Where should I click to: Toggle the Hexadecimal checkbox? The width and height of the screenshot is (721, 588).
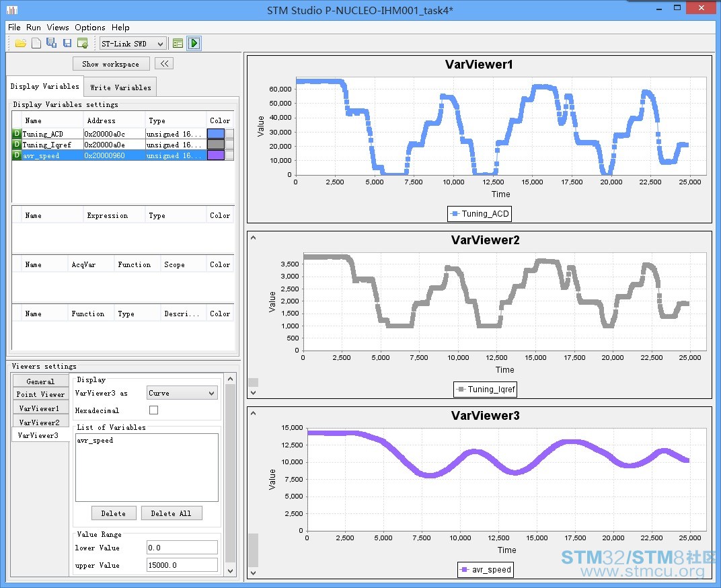(x=153, y=410)
